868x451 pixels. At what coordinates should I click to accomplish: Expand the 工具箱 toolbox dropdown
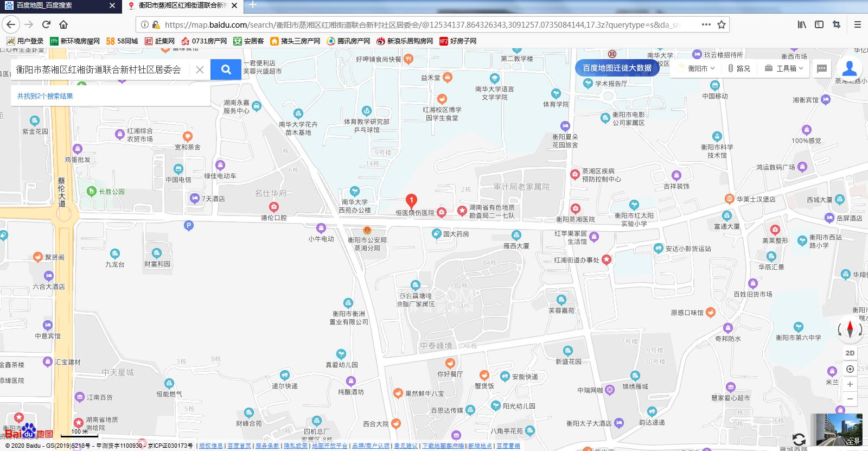(x=783, y=68)
